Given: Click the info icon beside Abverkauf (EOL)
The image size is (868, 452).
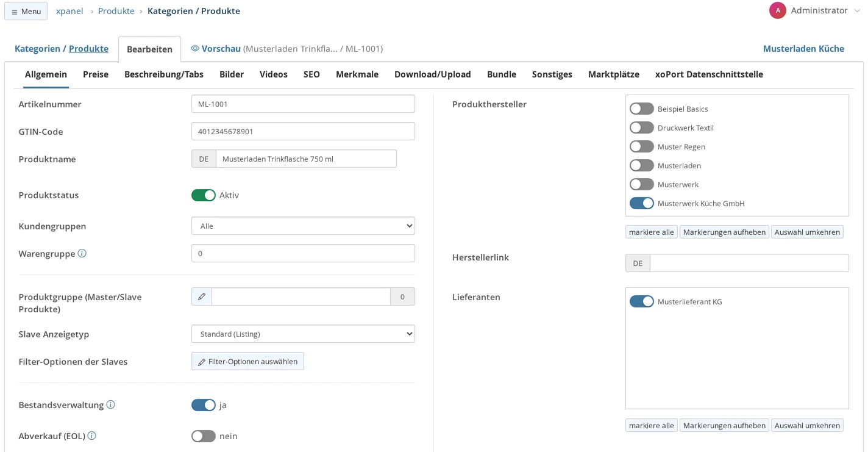Looking at the screenshot, I should click(92, 436).
